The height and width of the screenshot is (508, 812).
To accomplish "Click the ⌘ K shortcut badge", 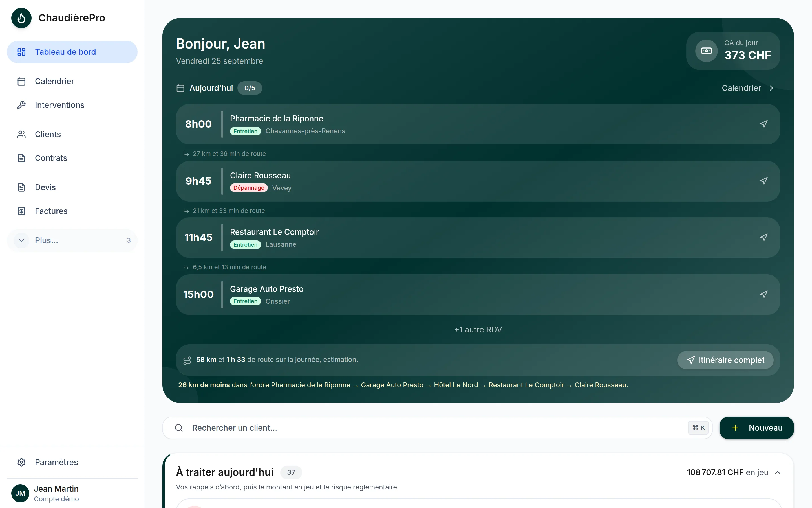I will tap(698, 428).
